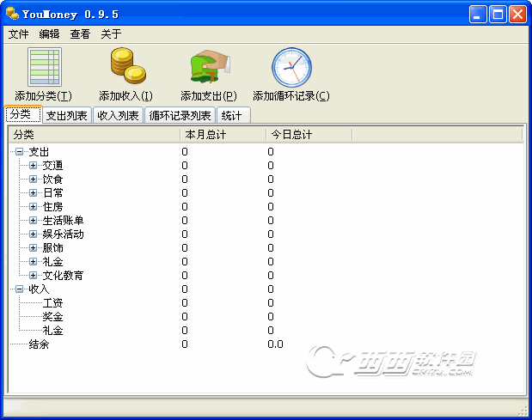Click the 本月总计 column header
Image resolution: width=532 pixels, height=420 pixels.
(x=223, y=135)
